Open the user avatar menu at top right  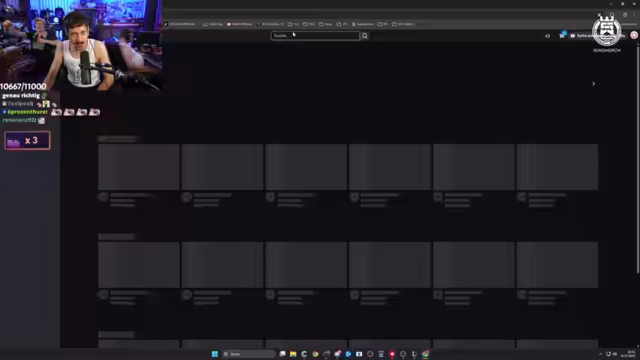(x=634, y=36)
